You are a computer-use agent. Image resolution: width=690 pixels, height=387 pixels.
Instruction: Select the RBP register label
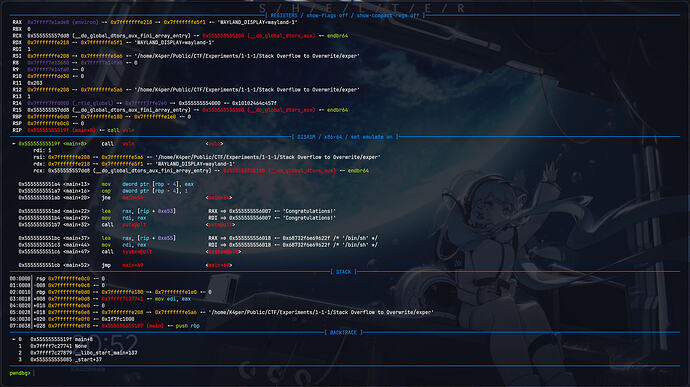[17, 117]
